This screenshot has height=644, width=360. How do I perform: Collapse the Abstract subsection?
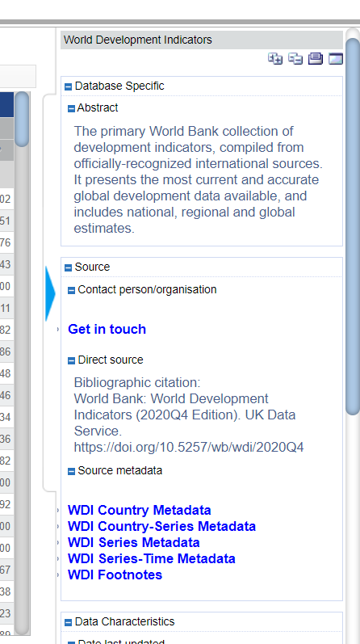pyautogui.click(x=71, y=108)
